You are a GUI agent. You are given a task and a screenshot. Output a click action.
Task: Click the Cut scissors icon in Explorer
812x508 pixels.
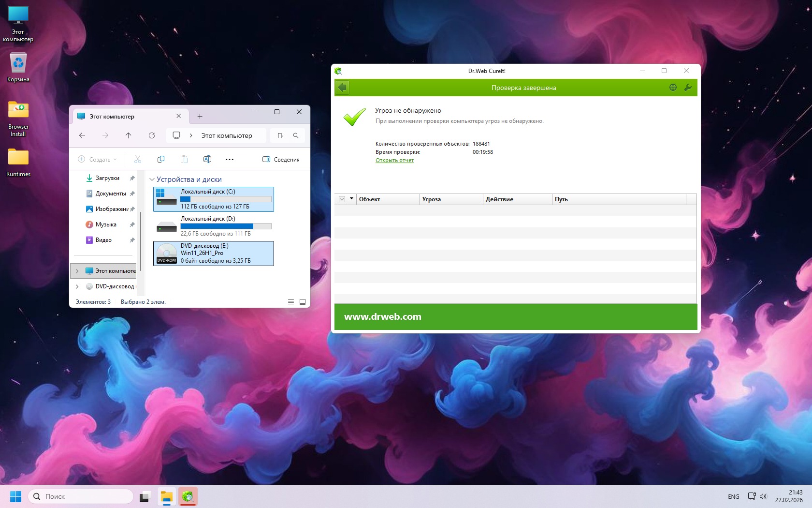[x=138, y=159]
